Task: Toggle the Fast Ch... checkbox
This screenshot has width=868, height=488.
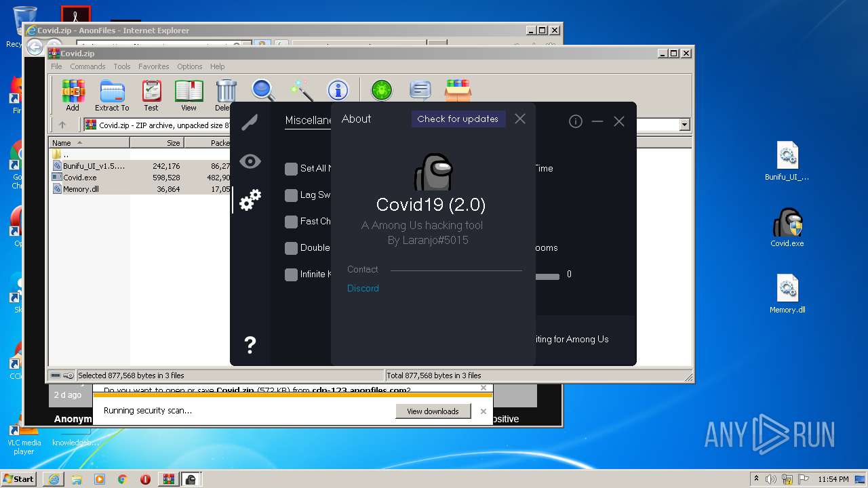Action: coord(292,222)
